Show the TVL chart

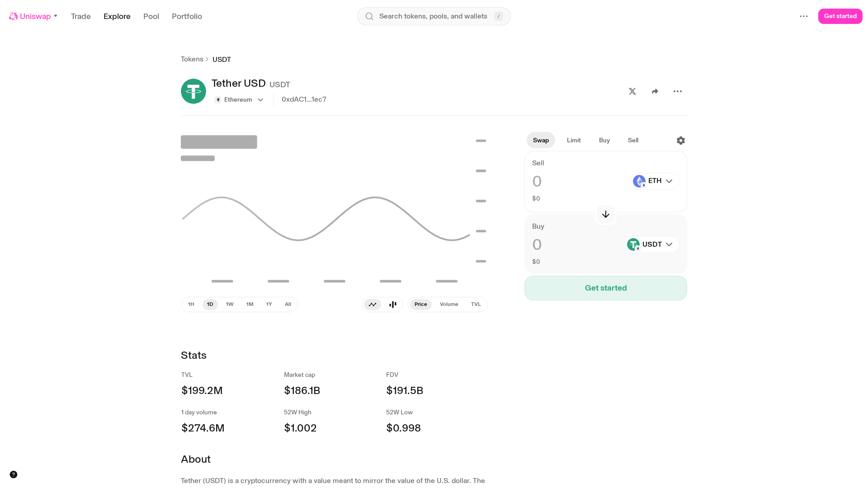[476, 305]
